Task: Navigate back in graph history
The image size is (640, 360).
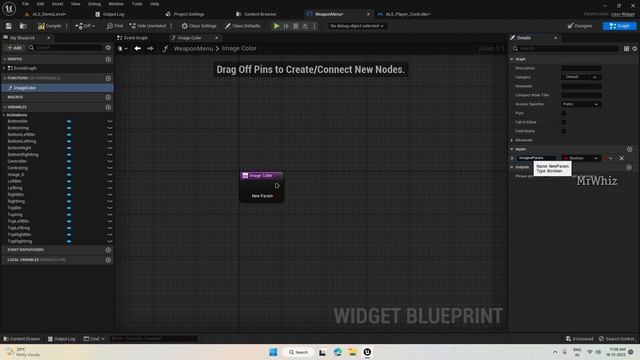Action: tap(138, 49)
